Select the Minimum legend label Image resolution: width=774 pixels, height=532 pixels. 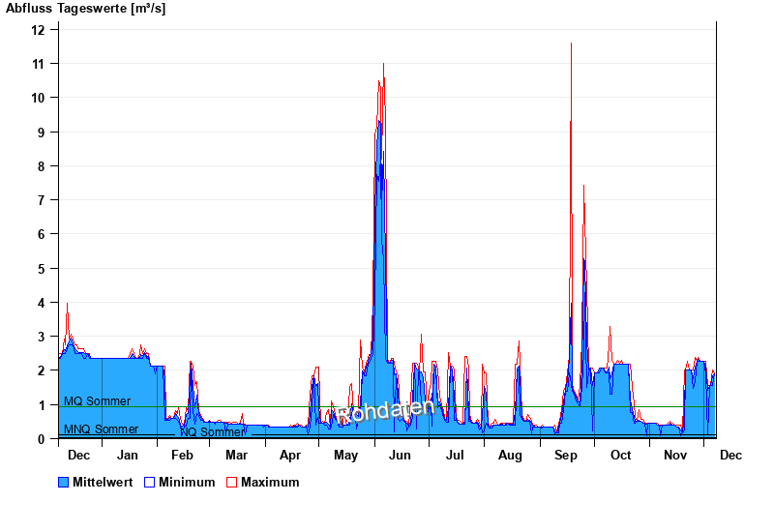(187, 482)
